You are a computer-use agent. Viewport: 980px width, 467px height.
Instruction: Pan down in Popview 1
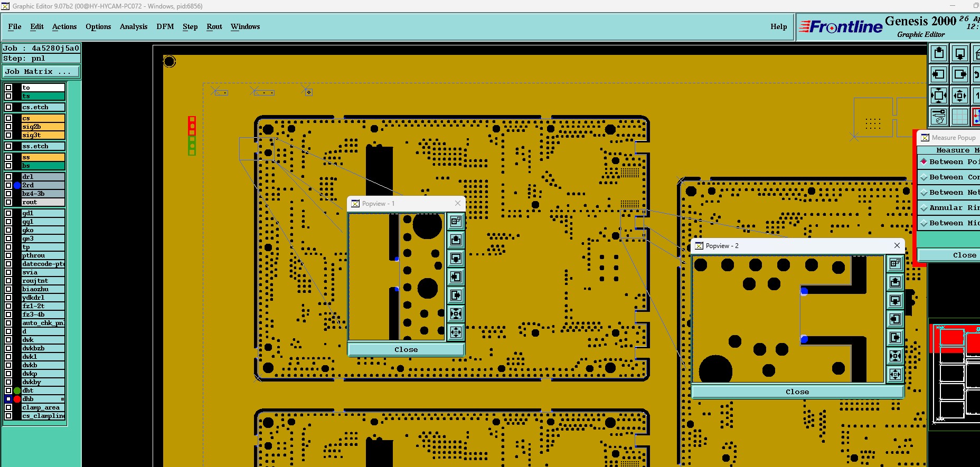point(456,259)
